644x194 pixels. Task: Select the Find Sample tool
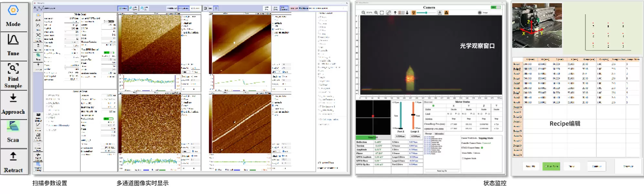coord(13,75)
